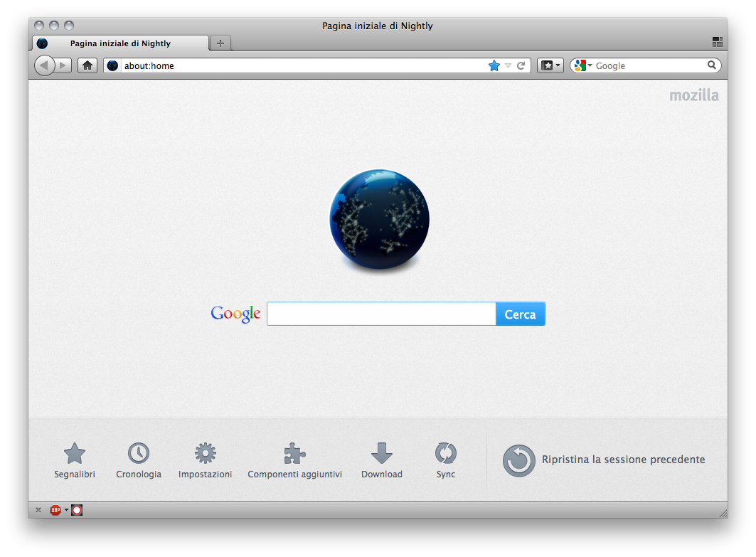Reload the page with the refresh arrow
Screen dimensions: 756x557
[521, 65]
